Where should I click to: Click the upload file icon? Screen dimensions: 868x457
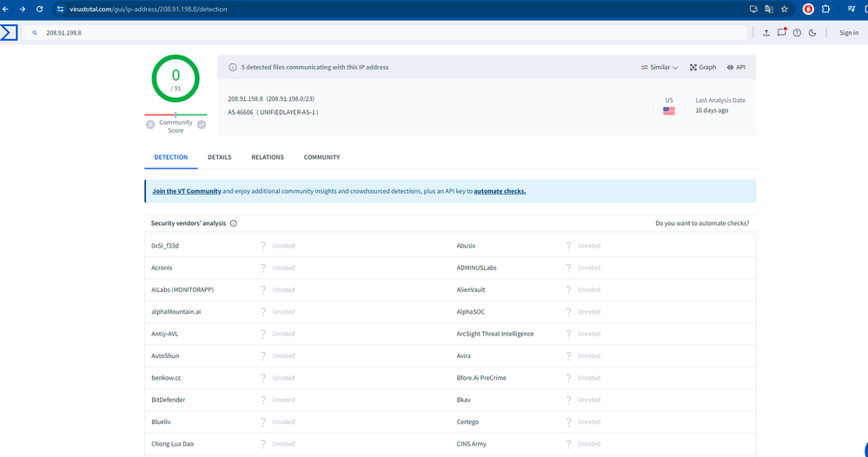[766, 33]
